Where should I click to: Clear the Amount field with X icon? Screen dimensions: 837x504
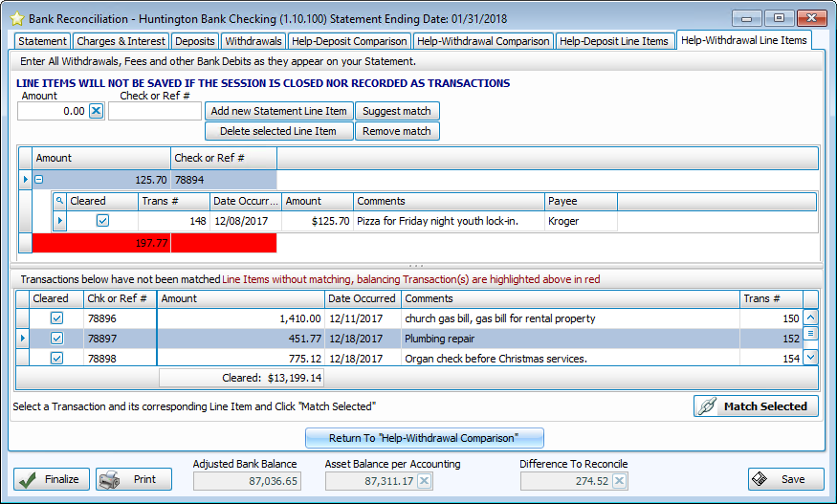(x=96, y=111)
